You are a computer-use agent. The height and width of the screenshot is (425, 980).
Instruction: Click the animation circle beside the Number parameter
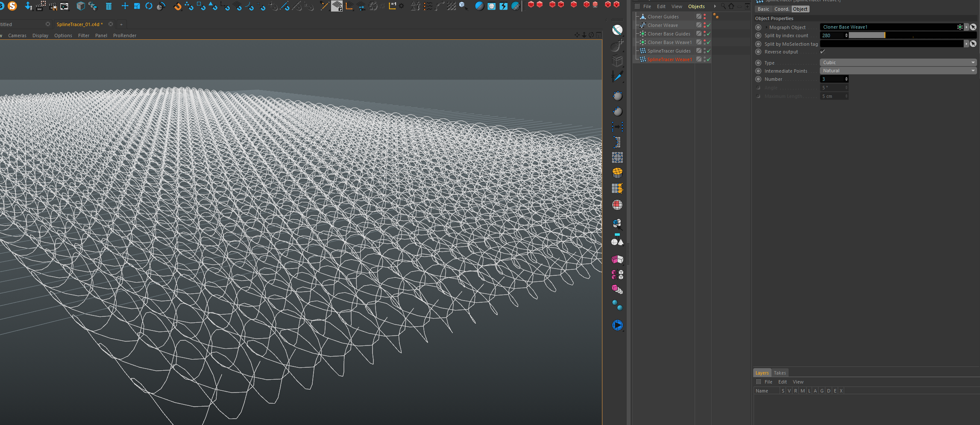tap(758, 79)
